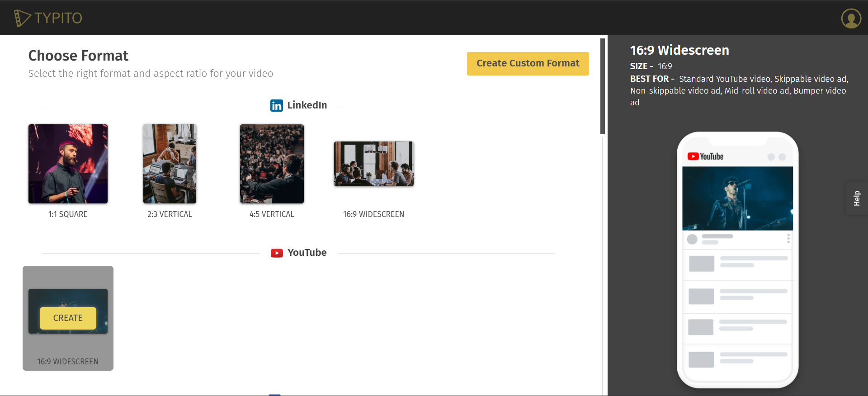Click LinkedIn '16:9 WIDESCREEN' label
The image size is (868, 396).
[x=373, y=214]
